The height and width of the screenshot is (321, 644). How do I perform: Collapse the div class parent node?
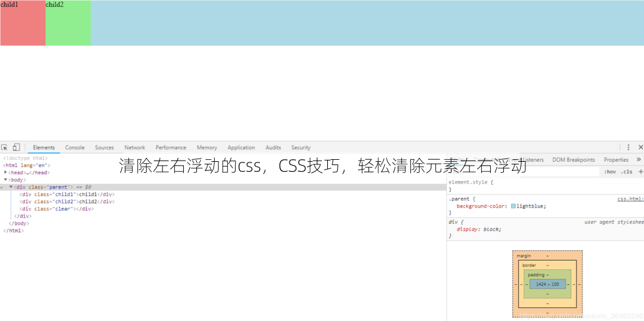[x=11, y=187]
